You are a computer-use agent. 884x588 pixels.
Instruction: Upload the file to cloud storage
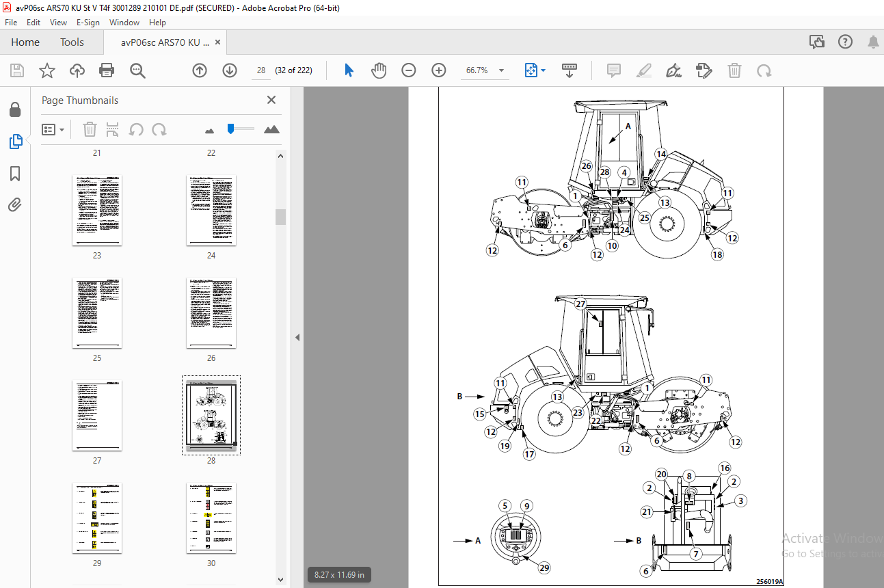tap(77, 70)
